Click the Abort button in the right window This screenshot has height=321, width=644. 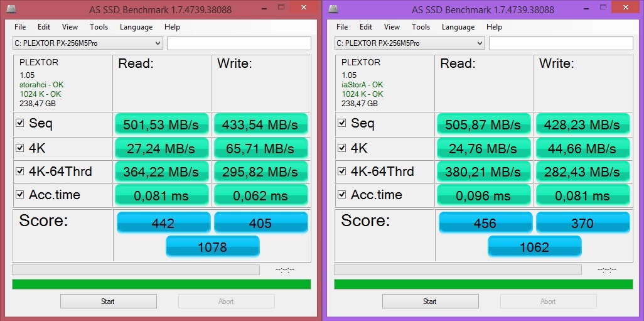pos(549,302)
